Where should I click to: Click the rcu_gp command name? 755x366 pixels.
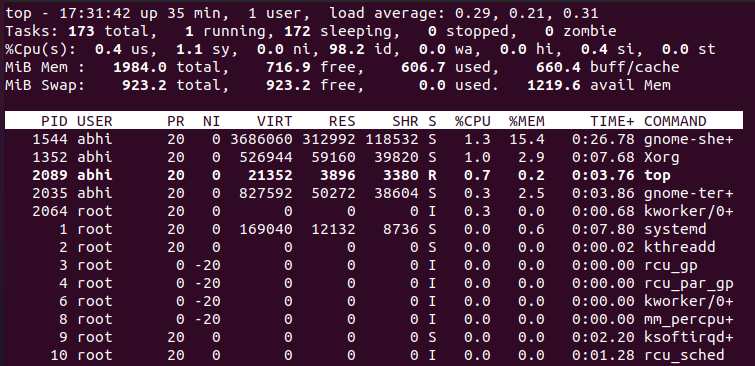click(x=671, y=265)
